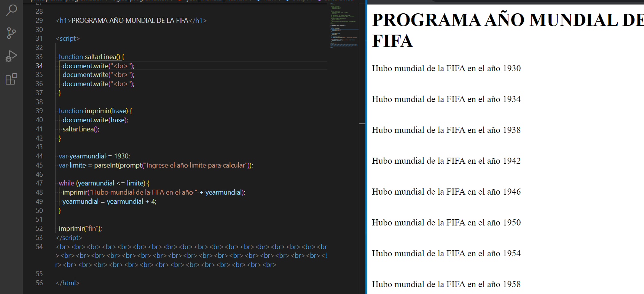This screenshot has height=294, width=644.
Task: Click browser text ending in 'año 1950'
Action: (446, 223)
